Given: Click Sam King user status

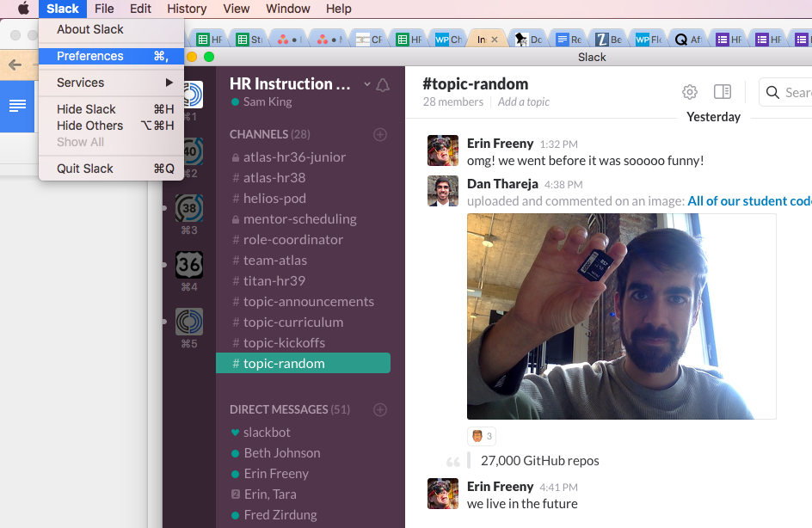Looking at the screenshot, I should (261, 102).
